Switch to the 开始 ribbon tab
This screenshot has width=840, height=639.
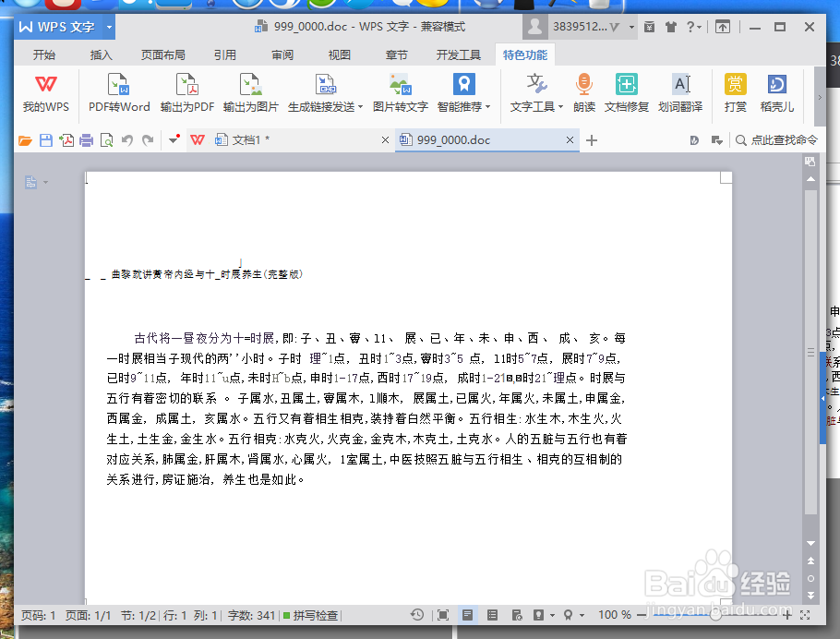44,54
